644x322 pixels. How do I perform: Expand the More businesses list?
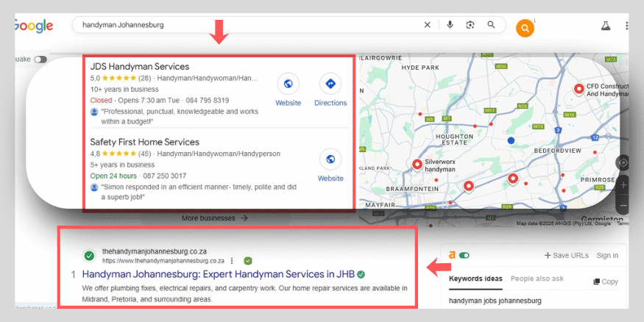pos(214,218)
